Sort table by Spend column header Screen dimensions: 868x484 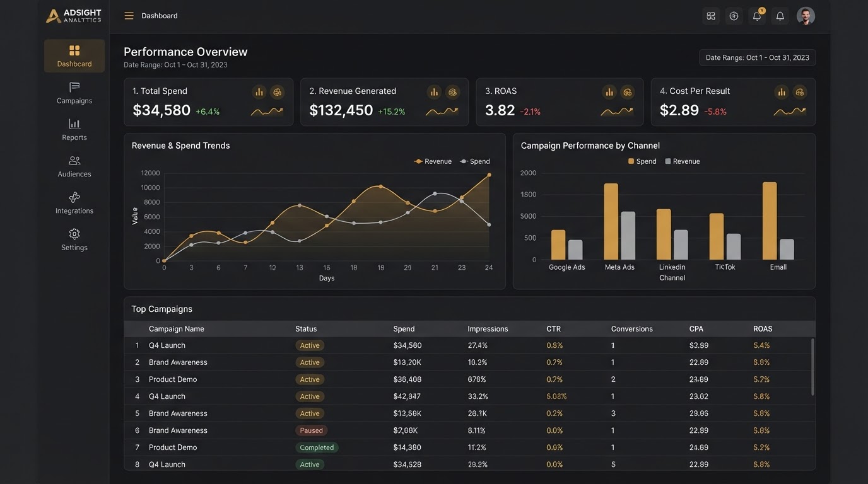(x=404, y=329)
